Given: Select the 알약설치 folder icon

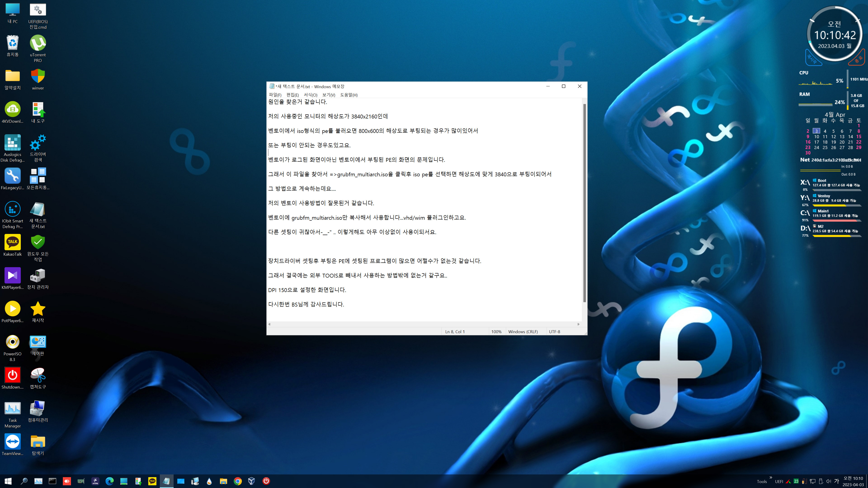Looking at the screenshot, I should [12, 80].
